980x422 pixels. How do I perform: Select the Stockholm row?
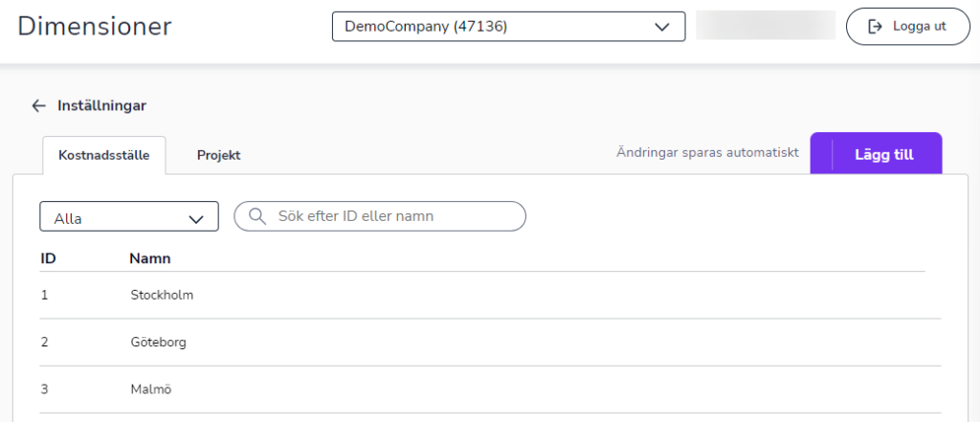tap(490, 295)
